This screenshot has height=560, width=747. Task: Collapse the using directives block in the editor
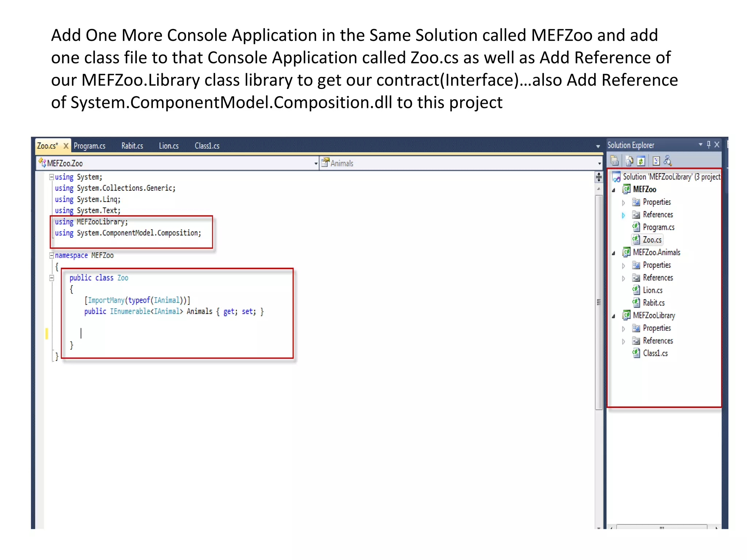[52, 177]
